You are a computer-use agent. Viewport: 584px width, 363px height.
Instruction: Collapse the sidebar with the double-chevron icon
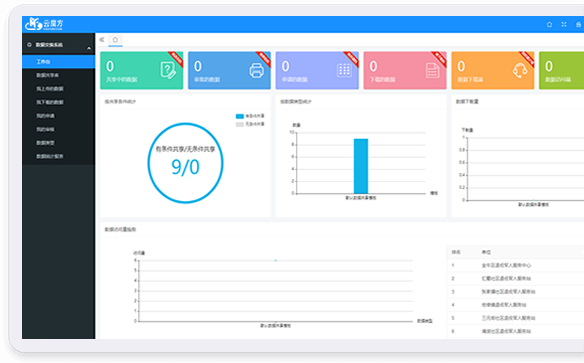[x=102, y=39]
